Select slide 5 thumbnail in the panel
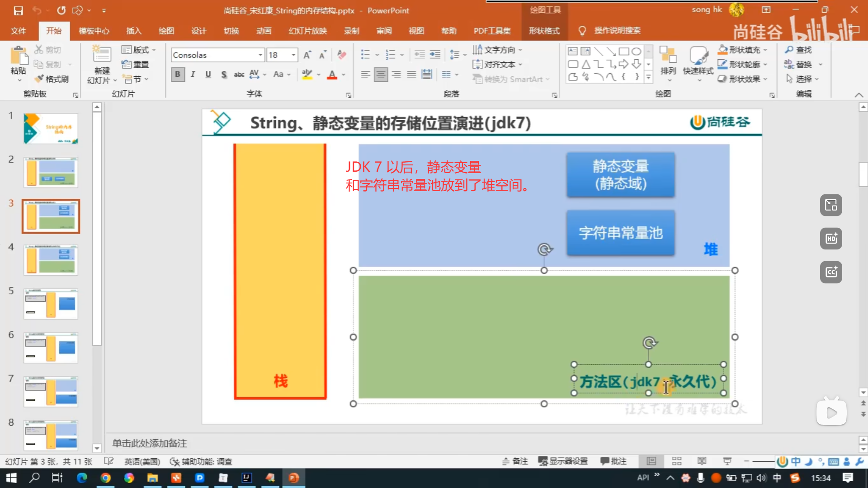This screenshot has height=488, width=868. coord(51,304)
